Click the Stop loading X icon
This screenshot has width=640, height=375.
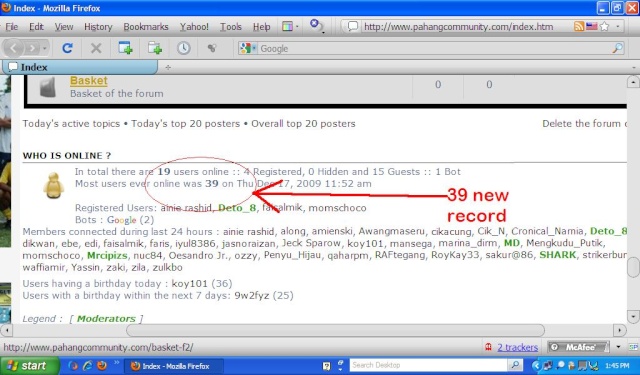(96, 49)
